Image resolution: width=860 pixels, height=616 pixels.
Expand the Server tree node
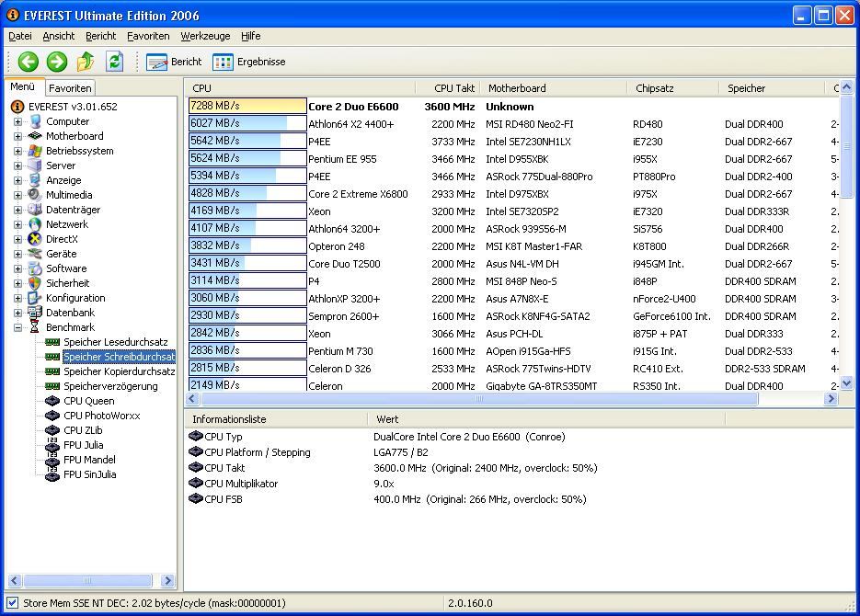pos(18,166)
